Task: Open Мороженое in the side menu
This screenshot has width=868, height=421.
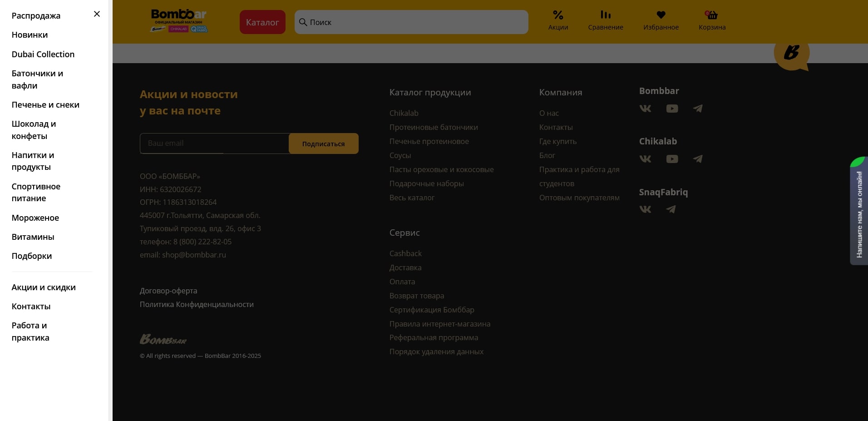Action: pyautogui.click(x=35, y=218)
